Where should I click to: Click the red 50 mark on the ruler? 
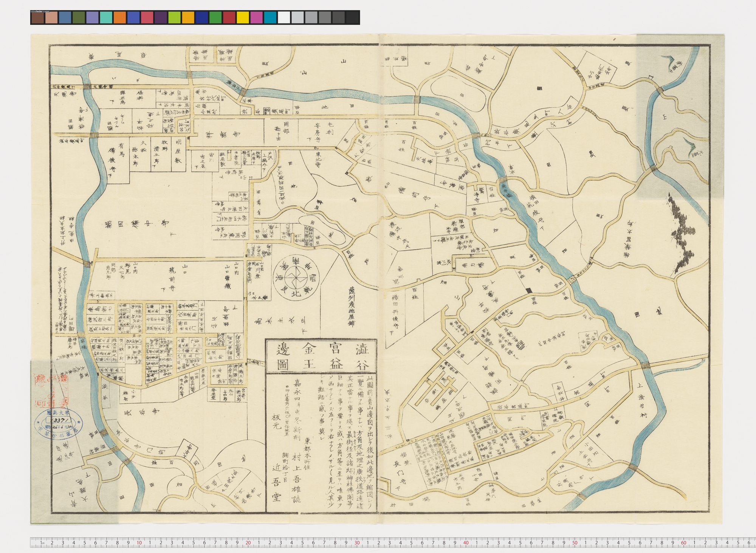pyautogui.click(x=575, y=543)
